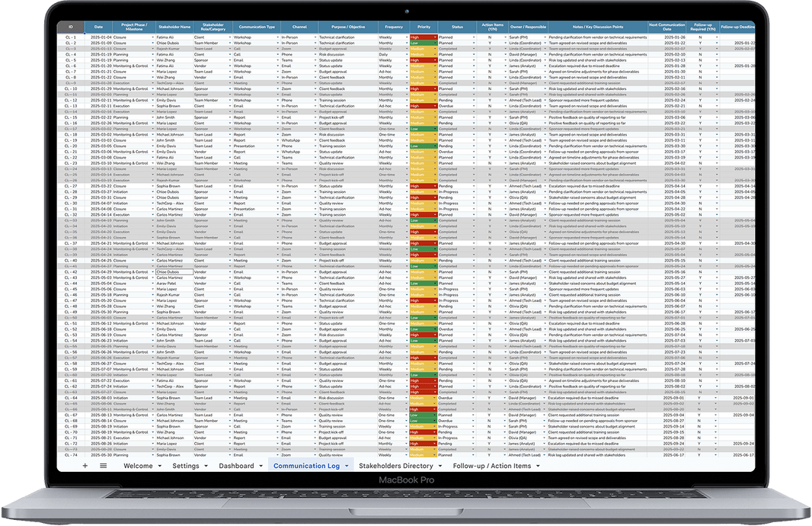812x526 pixels.
Task: Select the Next Communication Date header
Action: 667,27
